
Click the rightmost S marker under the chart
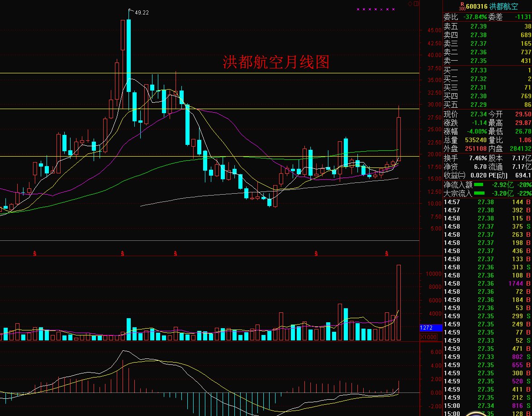point(386,253)
